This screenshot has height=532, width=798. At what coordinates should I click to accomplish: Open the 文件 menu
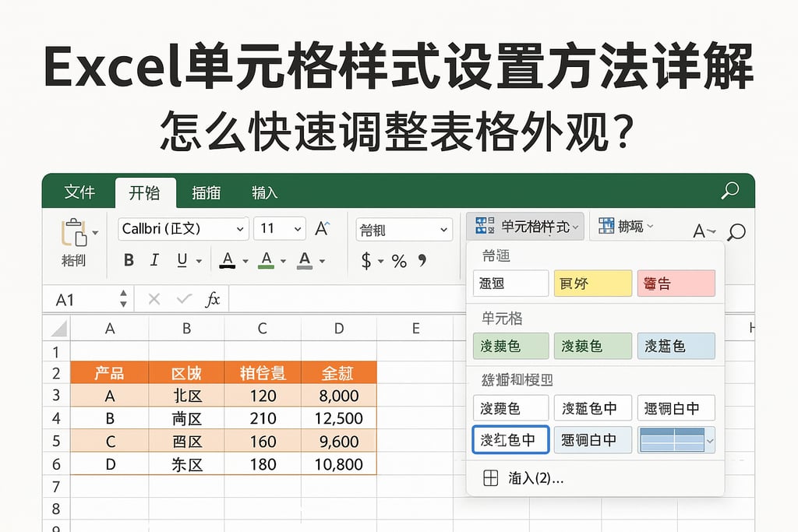(78, 192)
